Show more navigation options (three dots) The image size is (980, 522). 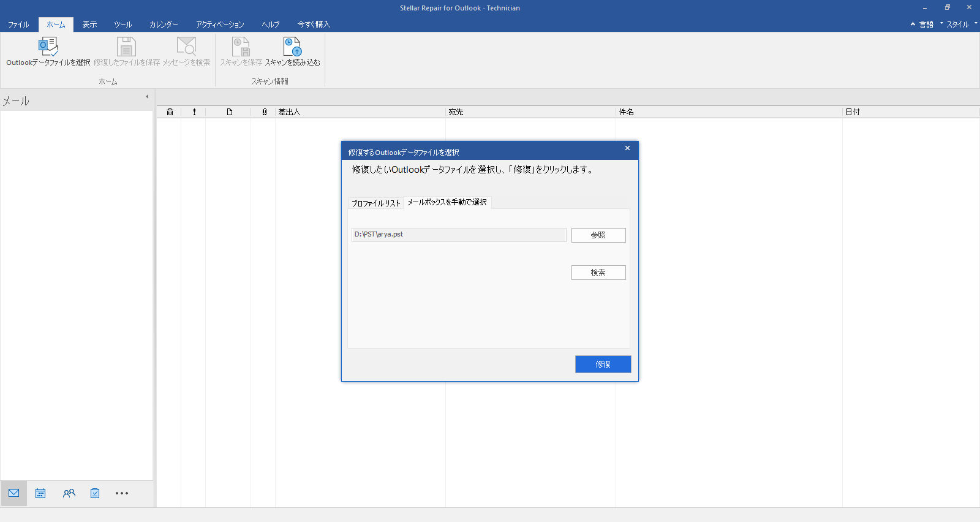pos(122,493)
